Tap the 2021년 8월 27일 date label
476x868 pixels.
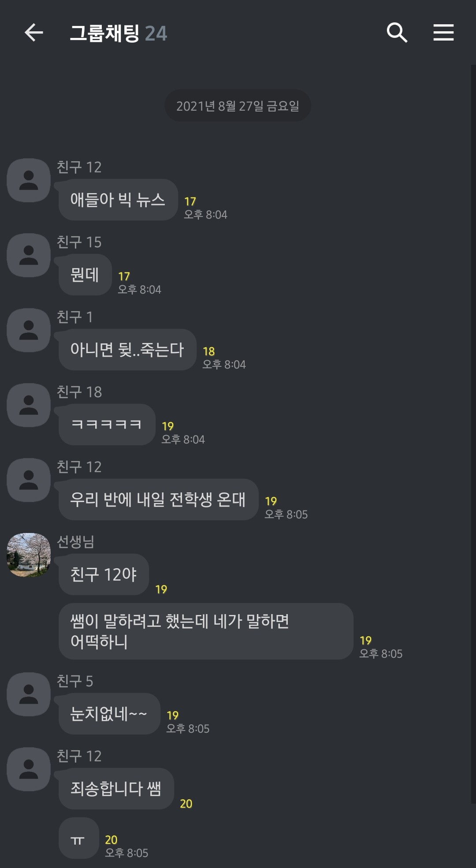click(x=238, y=106)
